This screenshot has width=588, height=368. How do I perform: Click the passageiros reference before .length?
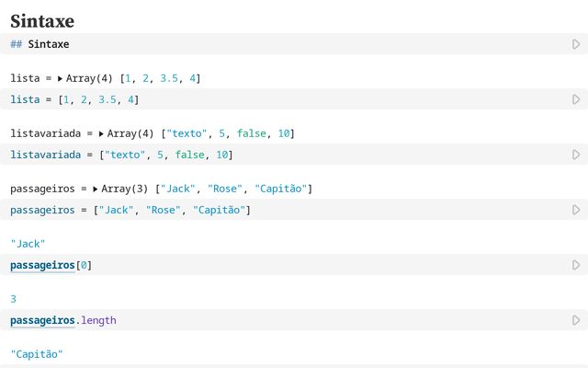coord(42,320)
